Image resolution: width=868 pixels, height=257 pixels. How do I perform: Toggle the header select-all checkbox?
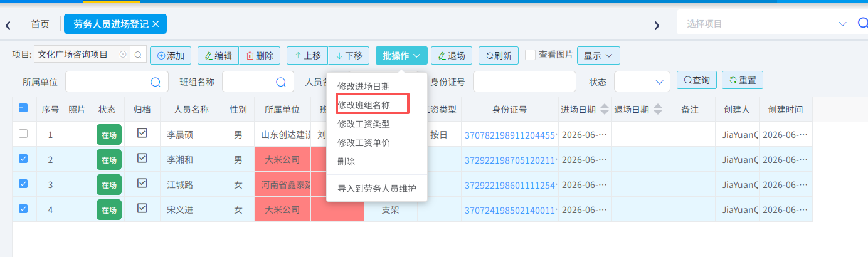tap(23, 108)
